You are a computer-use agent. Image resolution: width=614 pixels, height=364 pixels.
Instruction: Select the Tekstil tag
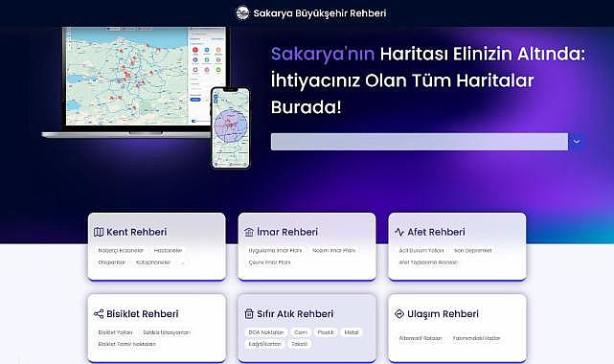click(x=300, y=344)
